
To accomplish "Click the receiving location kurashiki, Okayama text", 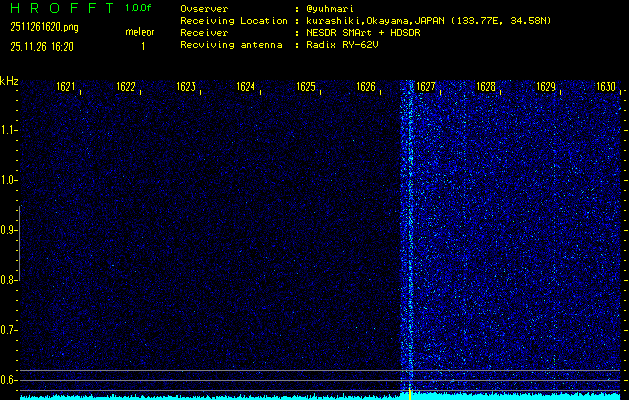I will [428, 21].
